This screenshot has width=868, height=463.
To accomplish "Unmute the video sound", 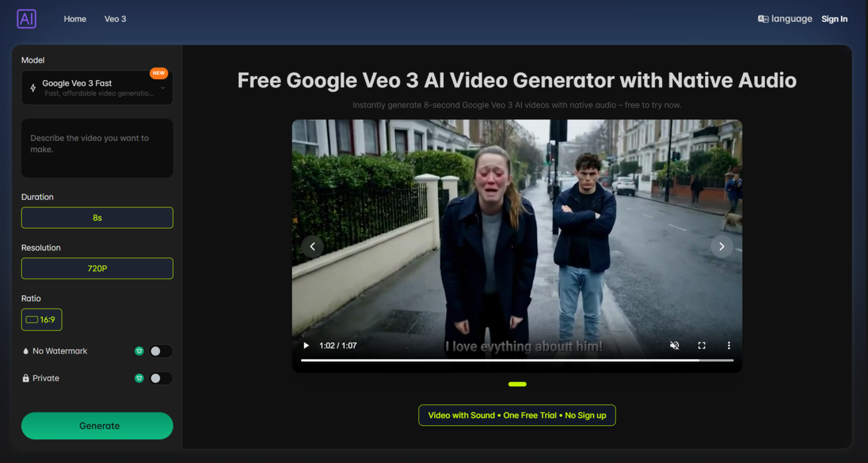I will tap(674, 346).
